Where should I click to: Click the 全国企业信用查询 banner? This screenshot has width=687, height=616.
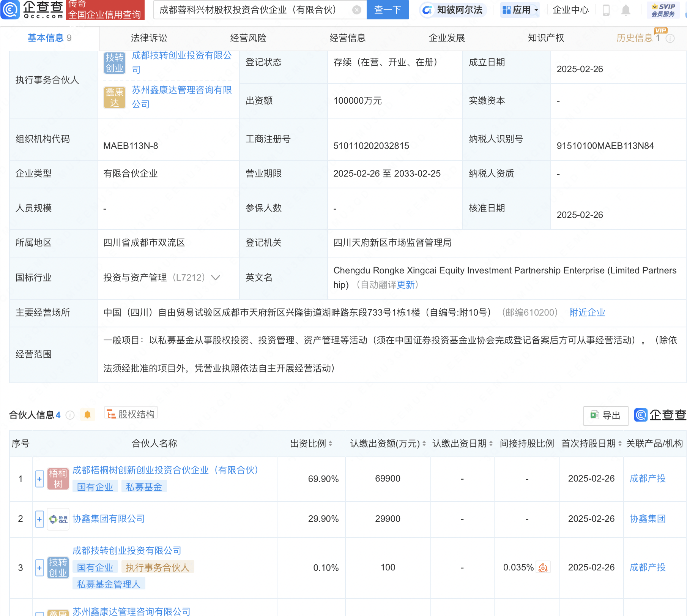(x=105, y=10)
